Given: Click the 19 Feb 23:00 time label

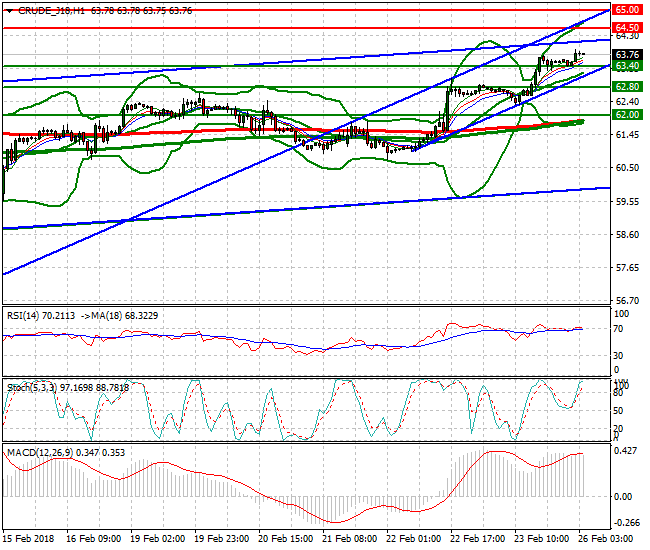Looking at the screenshot, I should (222, 539).
